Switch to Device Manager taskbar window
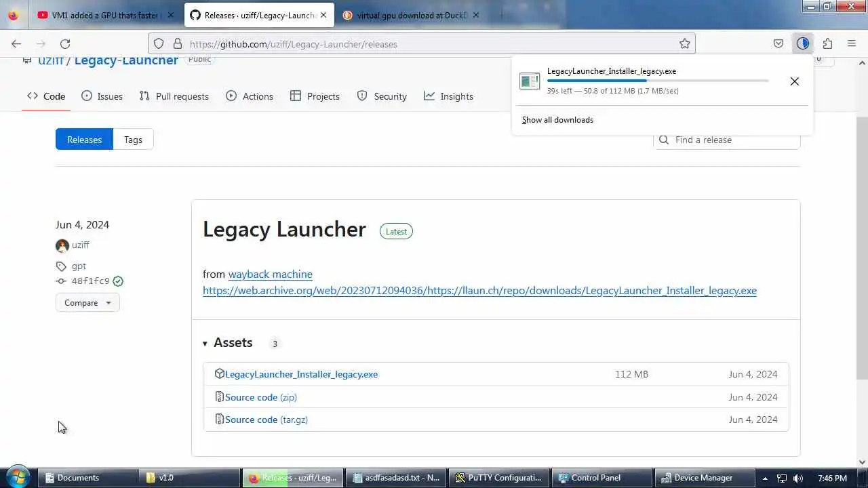This screenshot has height=488, width=868. click(704, 478)
